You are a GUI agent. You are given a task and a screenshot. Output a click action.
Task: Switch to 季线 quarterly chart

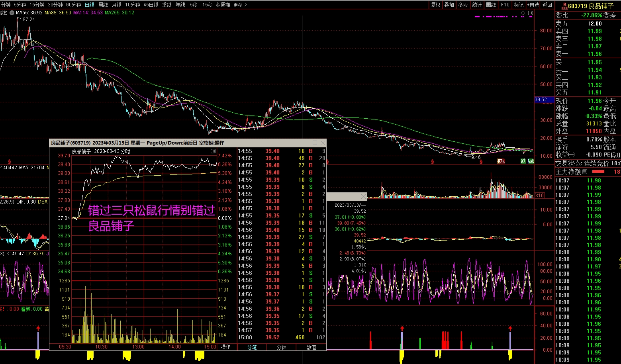click(x=167, y=5)
